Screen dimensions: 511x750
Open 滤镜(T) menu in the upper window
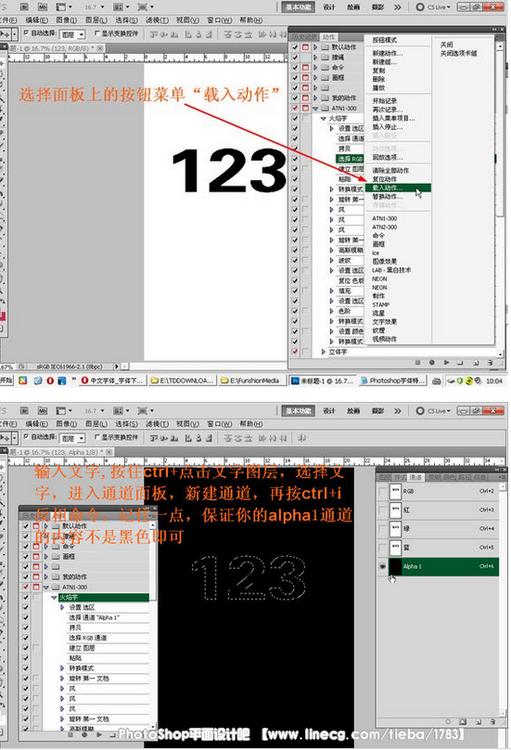point(157,21)
